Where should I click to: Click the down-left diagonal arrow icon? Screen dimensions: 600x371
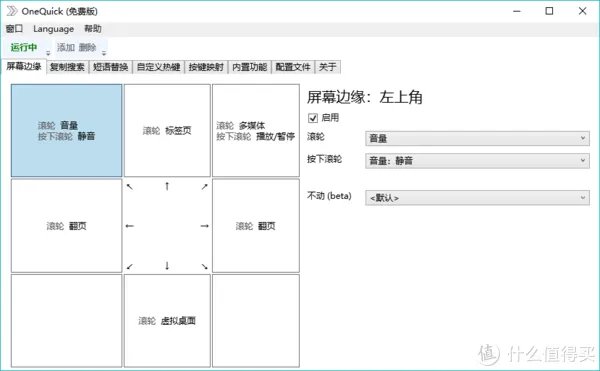(130, 266)
